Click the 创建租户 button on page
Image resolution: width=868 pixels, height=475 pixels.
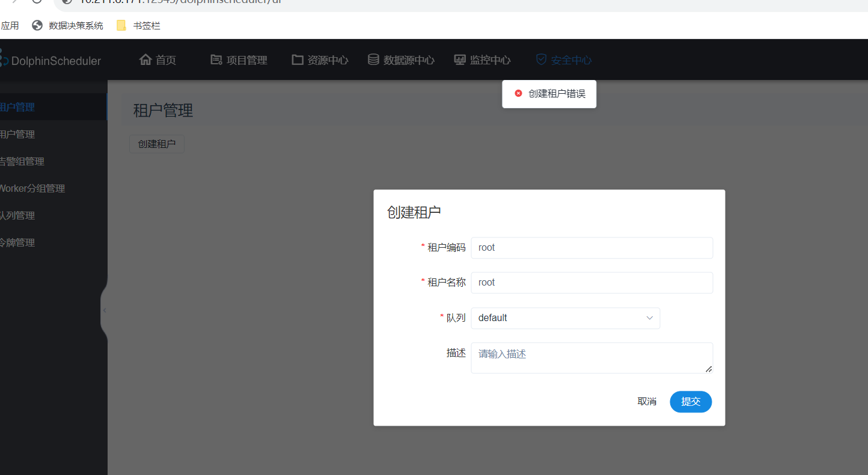(157, 144)
